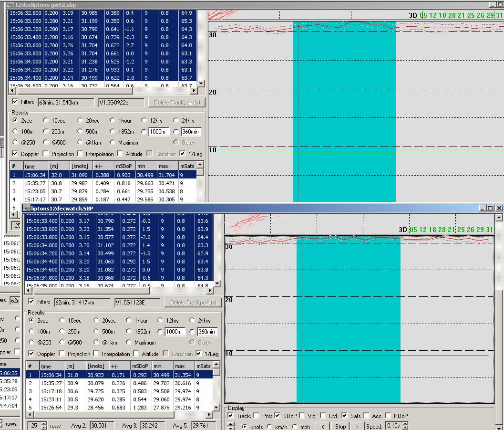Enable the HDoP display checkbox
504x430 pixels.
point(389,416)
